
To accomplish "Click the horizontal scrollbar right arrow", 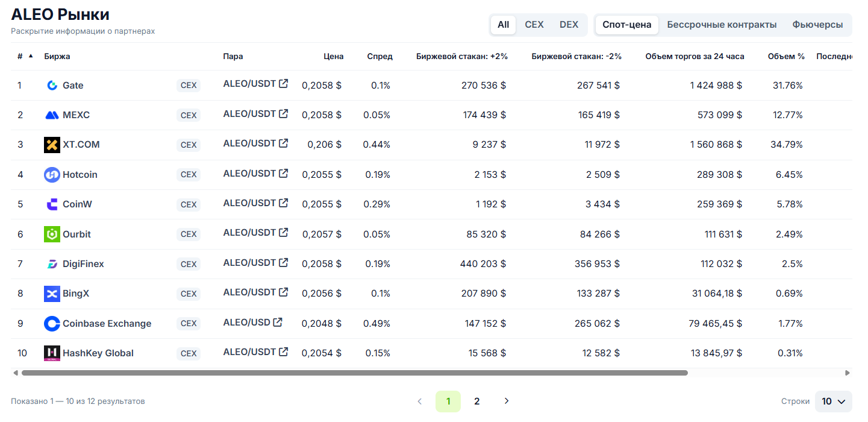I will pos(848,373).
